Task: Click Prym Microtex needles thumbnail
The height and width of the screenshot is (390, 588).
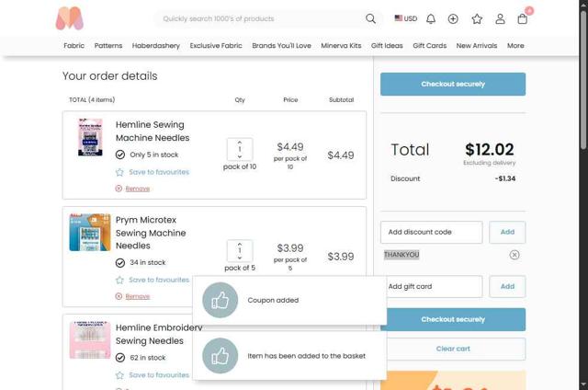Action: 90,233
